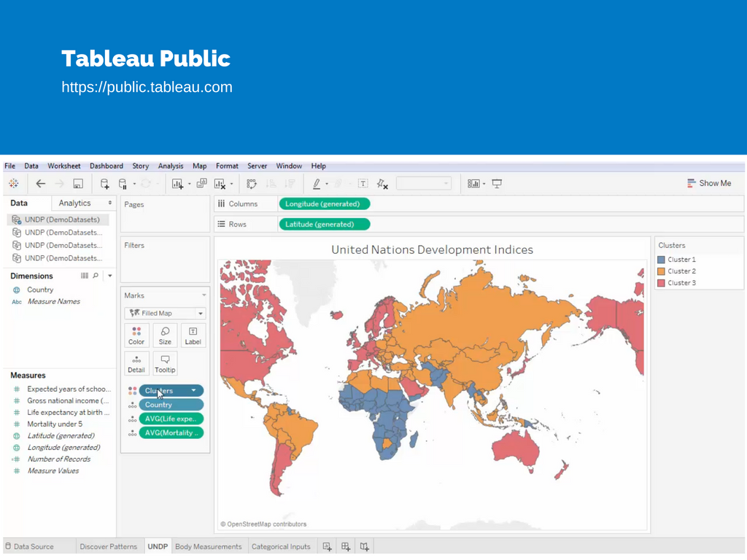Open the Dimensions pane menu arrow
This screenshot has width=747, height=560.
point(110,276)
